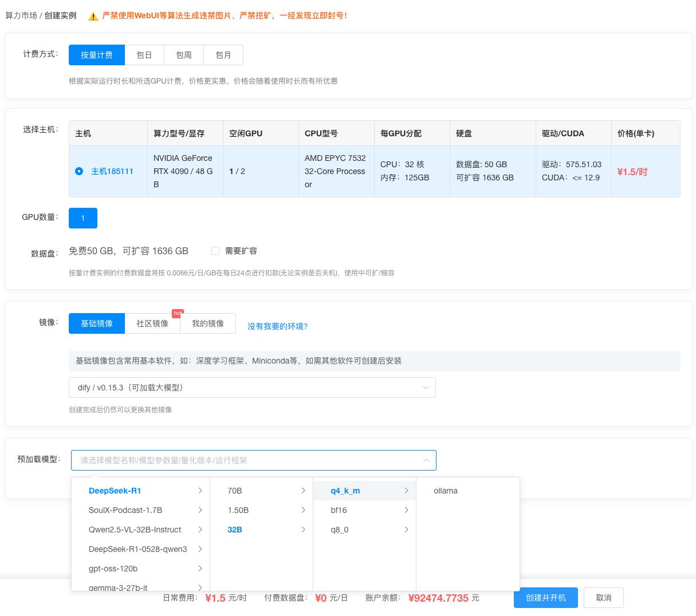The width and height of the screenshot is (696, 616).
Task: Expand the chevron beside 70B
Action: pyautogui.click(x=303, y=491)
